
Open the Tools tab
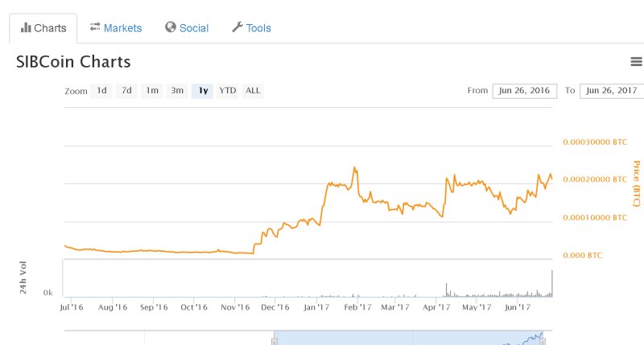click(x=251, y=28)
